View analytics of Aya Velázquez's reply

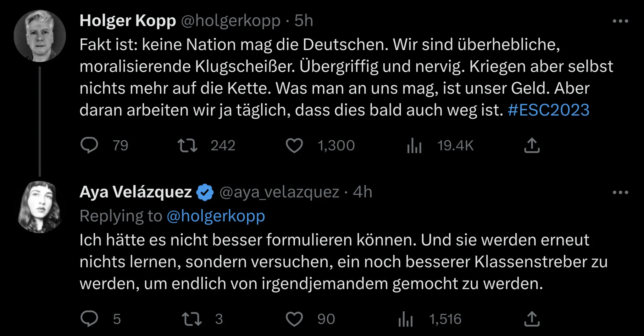(405, 319)
